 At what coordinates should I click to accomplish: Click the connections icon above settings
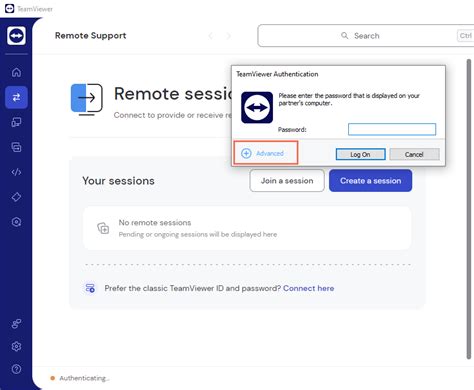[16, 323]
